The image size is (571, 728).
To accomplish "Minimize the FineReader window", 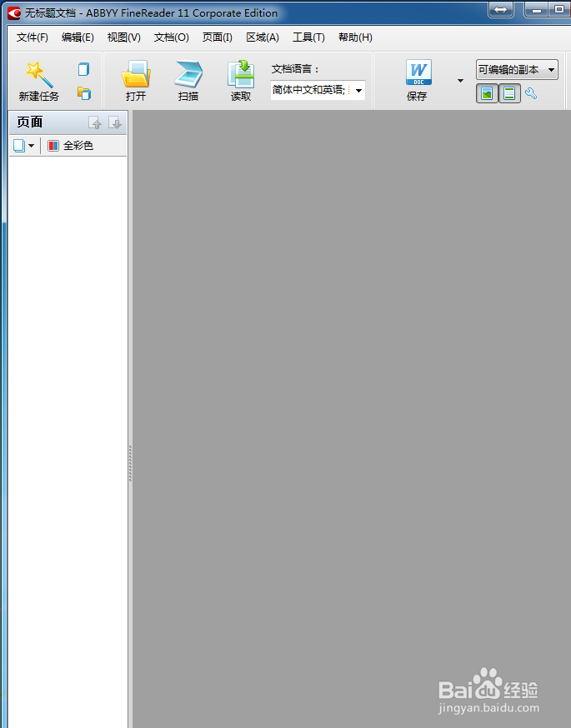I will coord(537,9).
